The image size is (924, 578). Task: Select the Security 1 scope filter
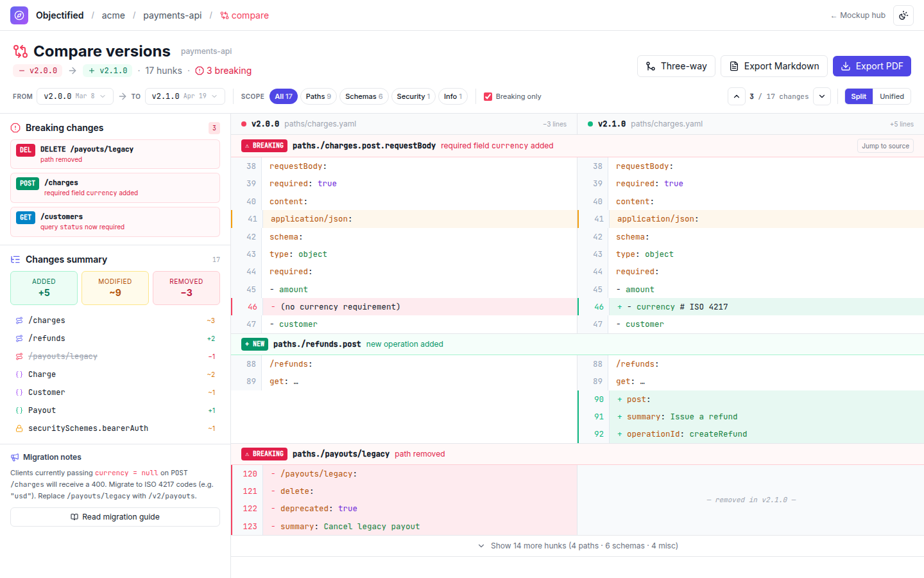[x=413, y=96]
